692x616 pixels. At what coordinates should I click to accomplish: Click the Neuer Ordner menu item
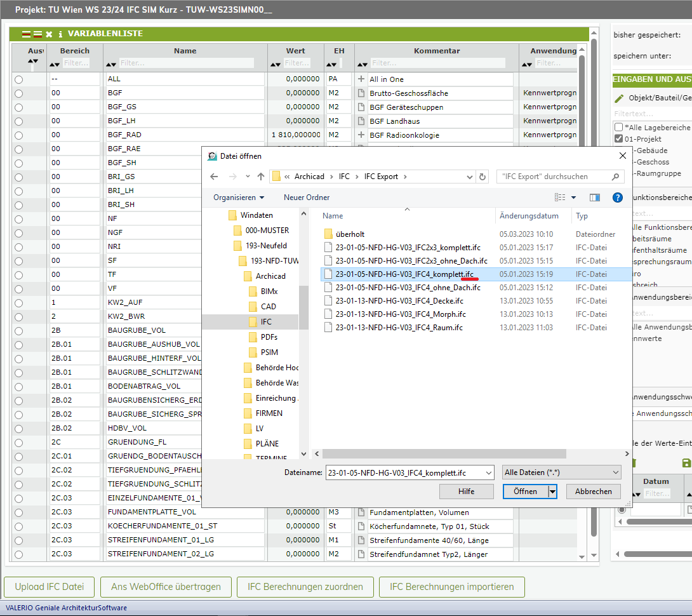click(307, 198)
